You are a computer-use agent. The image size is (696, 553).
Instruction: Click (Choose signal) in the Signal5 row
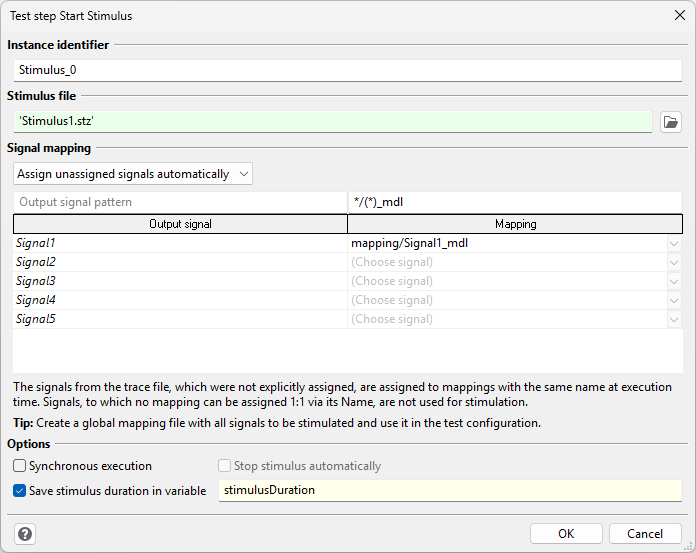pos(507,320)
